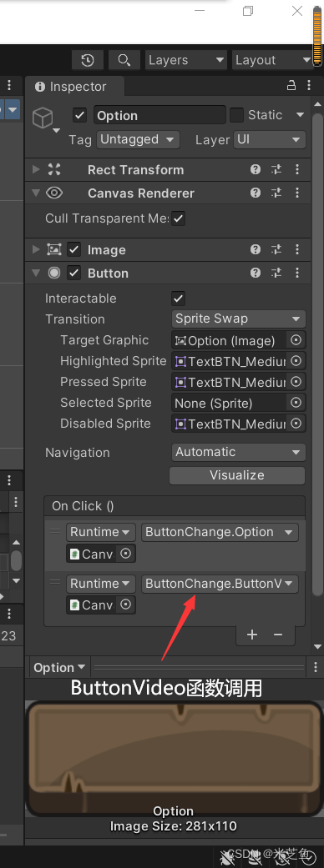Click the Visualize button

click(237, 475)
